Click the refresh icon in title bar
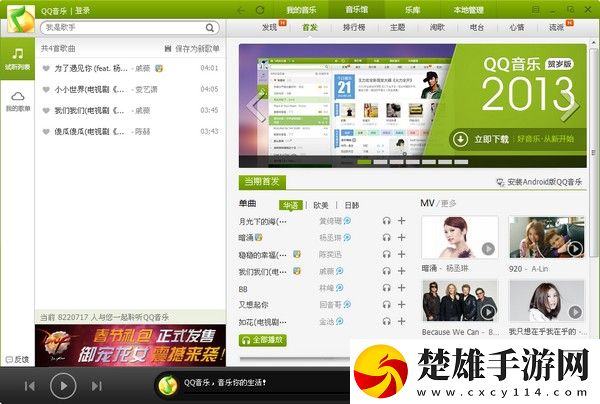This screenshot has width=600, height=404. click(260, 10)
